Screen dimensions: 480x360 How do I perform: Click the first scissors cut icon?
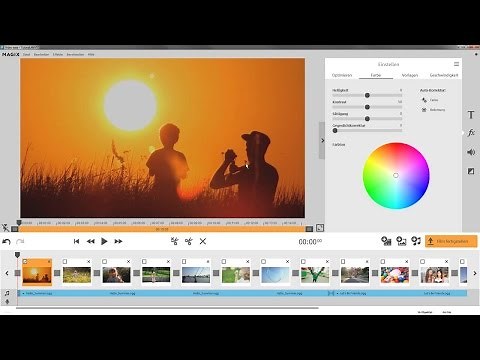click(x=174, y=241)
